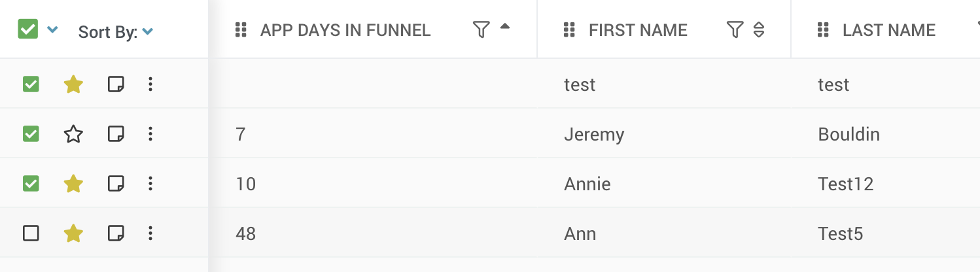This screenshot has height=272, width=980.
Task: Open the note icon for Jeremy's row
Action: coord(116,134)
